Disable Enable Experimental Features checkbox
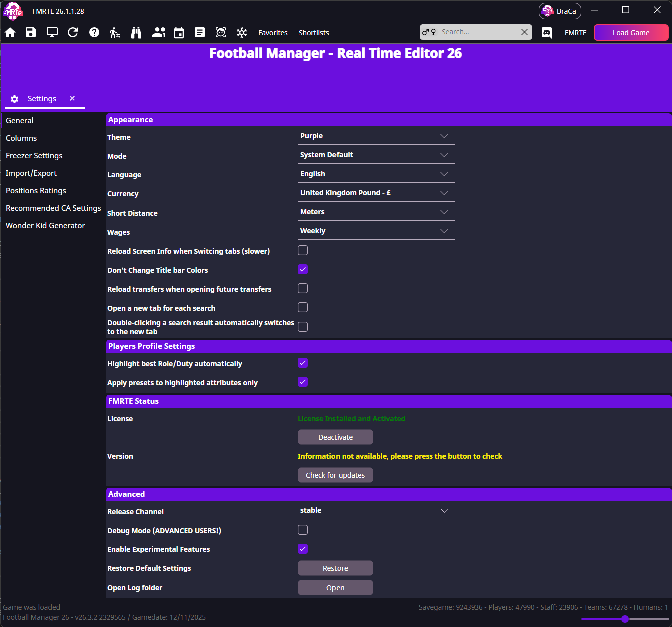 point(303,549)
